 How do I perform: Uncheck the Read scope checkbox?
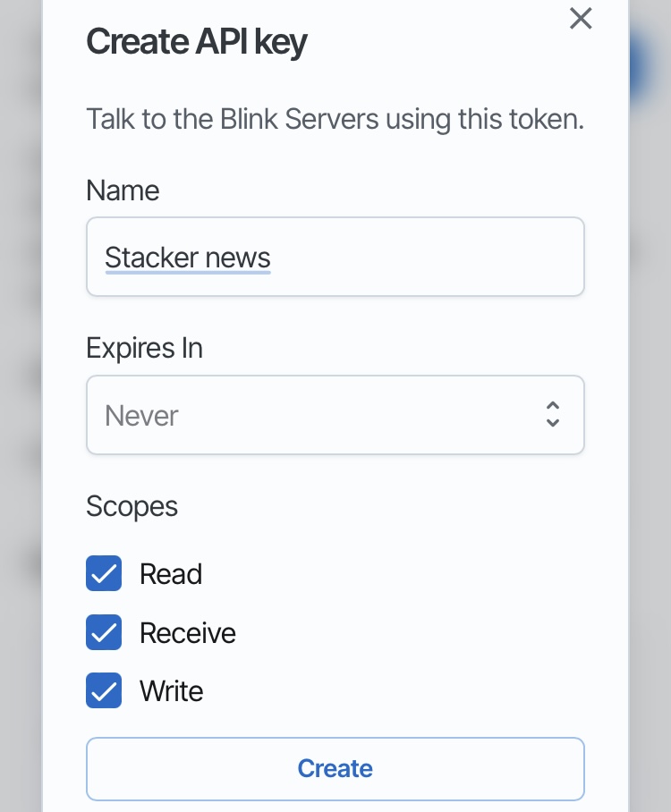104,573
